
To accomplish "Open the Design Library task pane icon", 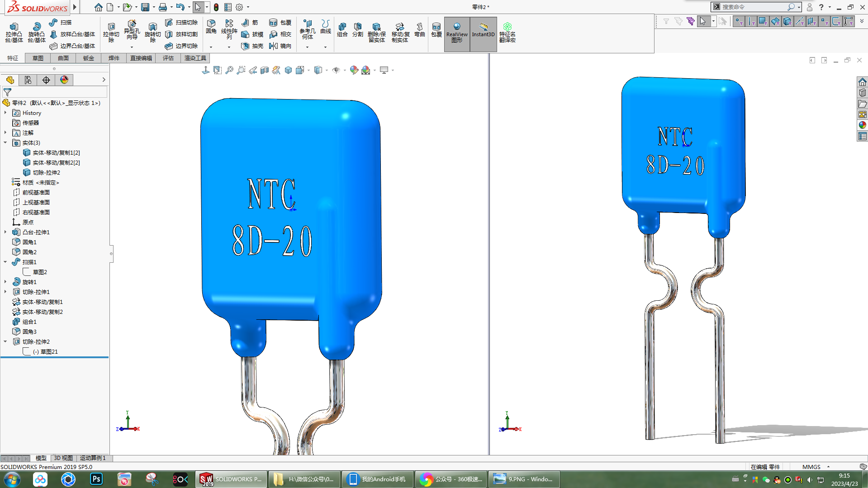I will pos(862,93).
